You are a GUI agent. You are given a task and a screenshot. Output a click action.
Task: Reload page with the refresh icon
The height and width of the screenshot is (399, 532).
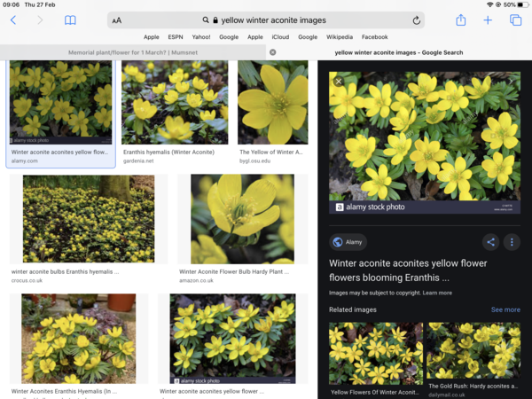pyautogui.click(x=417, y=20)
